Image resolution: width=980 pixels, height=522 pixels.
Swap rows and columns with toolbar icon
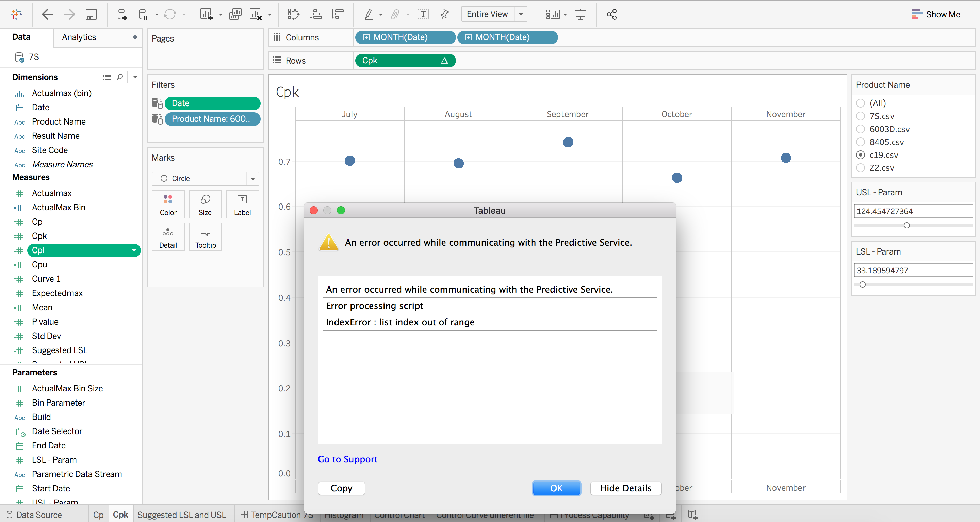click(x=293, y=14)
